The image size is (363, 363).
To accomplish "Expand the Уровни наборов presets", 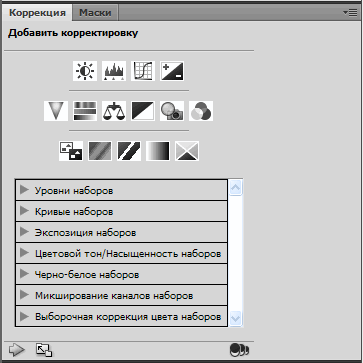I will coord(24,190).
